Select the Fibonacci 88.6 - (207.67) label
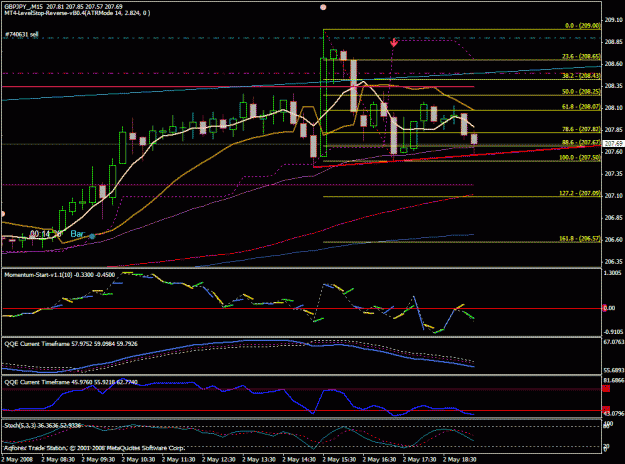The width and height of the screenshot is (625, 464). 581,142
